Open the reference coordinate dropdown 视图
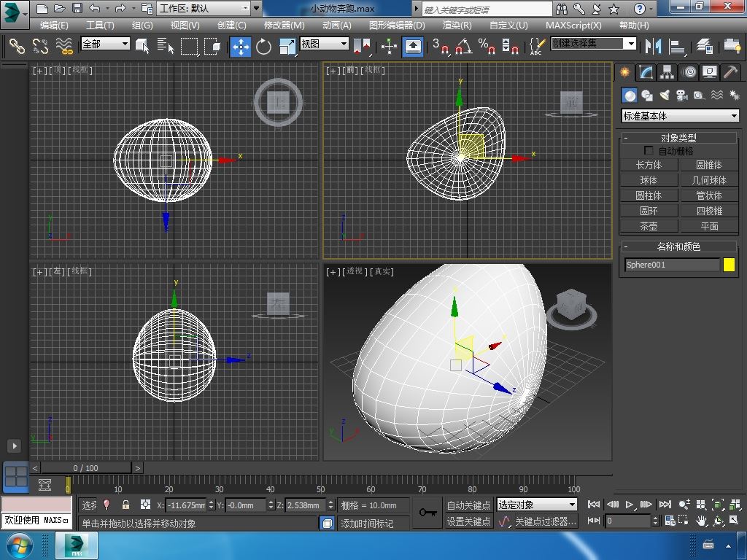The width and height of the screenshot is (747, 560). [x=325, y=44]
